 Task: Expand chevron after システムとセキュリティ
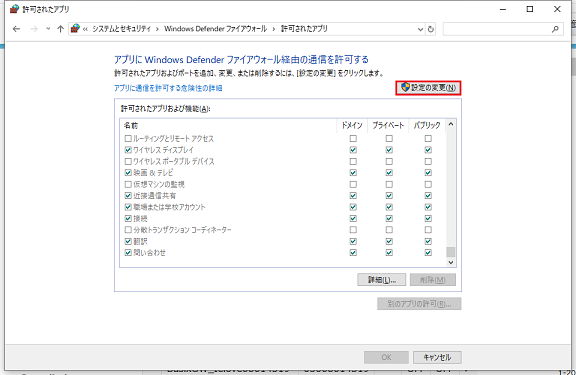[157, 29]
